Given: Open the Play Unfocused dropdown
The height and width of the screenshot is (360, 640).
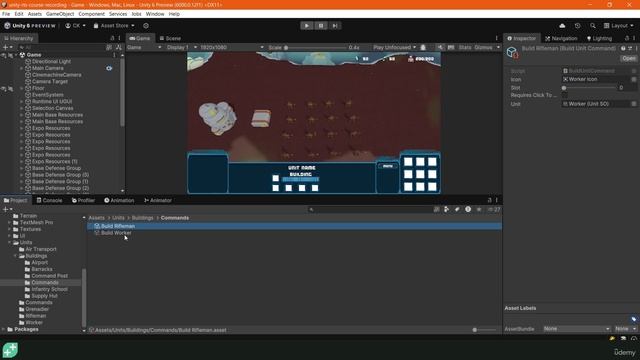Looking at the screenshot, I should [x=394, y=48].
